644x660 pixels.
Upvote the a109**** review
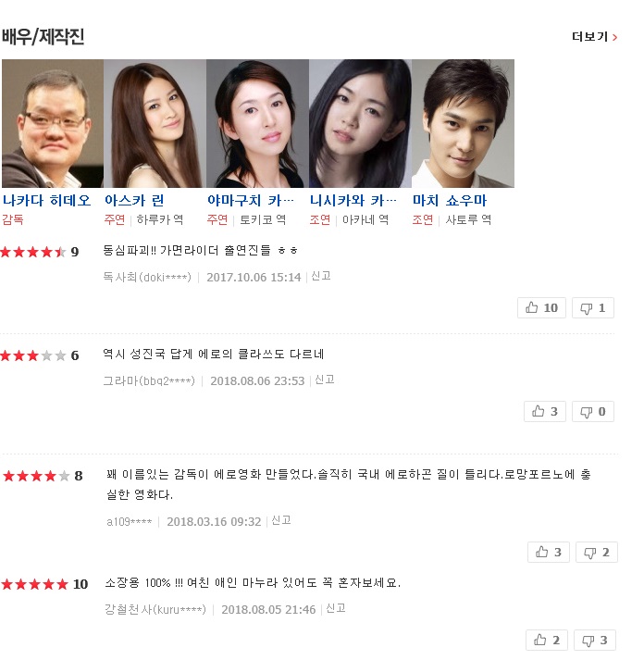(549, 552)
